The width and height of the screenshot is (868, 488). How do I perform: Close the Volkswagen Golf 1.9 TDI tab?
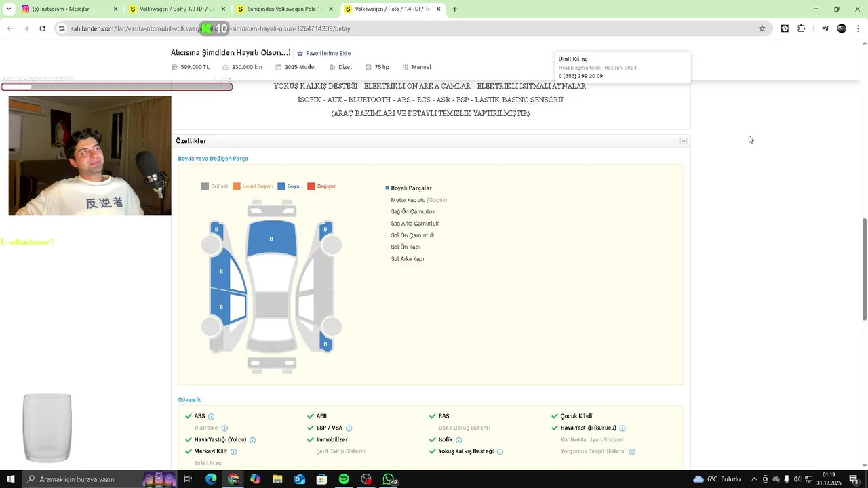pyautogui.click(x=223, y=9)
